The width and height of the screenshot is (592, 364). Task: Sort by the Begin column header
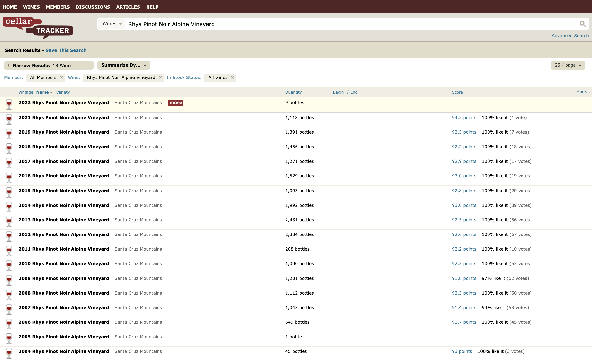tap(338, 92)
